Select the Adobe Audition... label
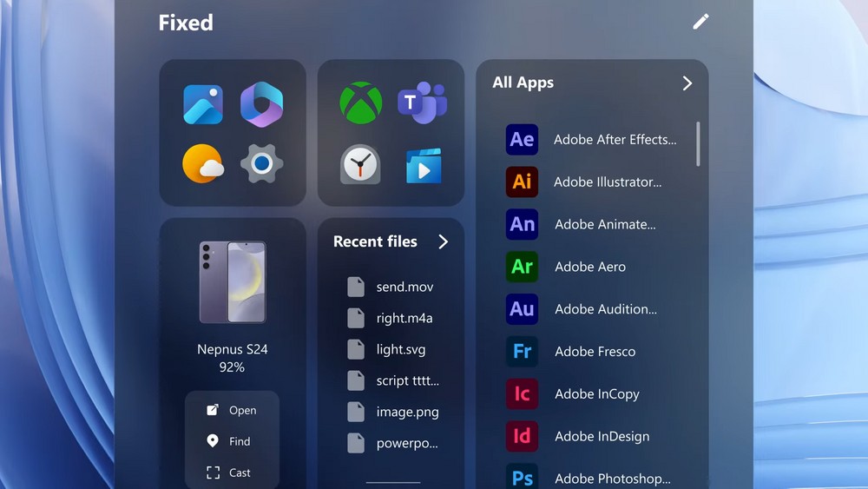 coord(606,309)
